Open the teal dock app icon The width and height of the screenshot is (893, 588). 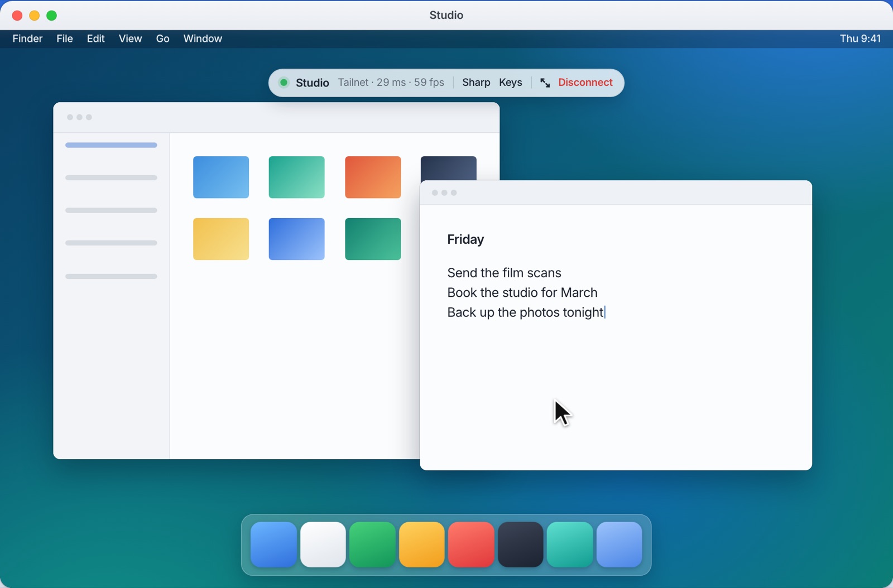(x=570, y=544)
